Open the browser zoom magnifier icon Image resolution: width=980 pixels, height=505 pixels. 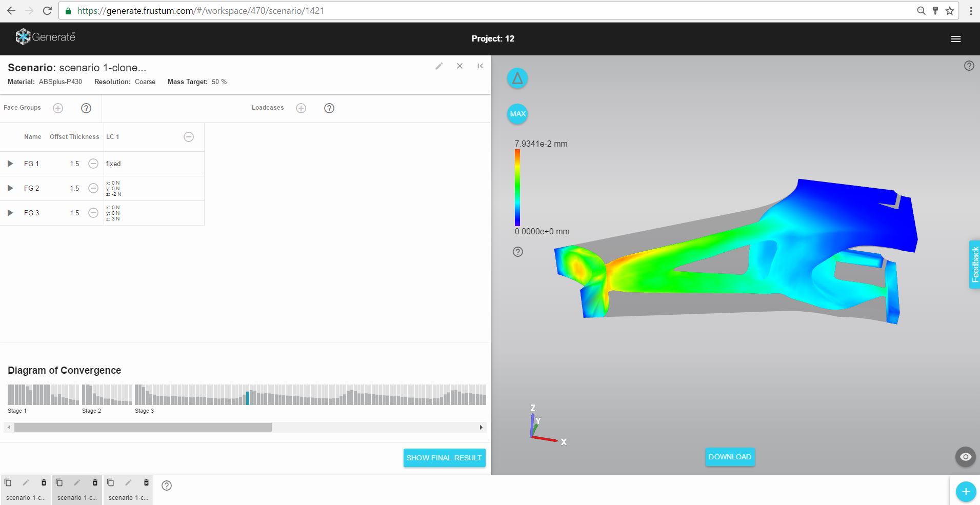click(x=921, y=11)
